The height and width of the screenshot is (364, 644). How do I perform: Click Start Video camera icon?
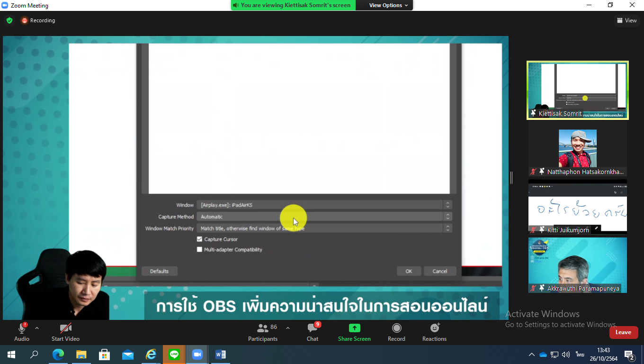(x=65, y=328)
